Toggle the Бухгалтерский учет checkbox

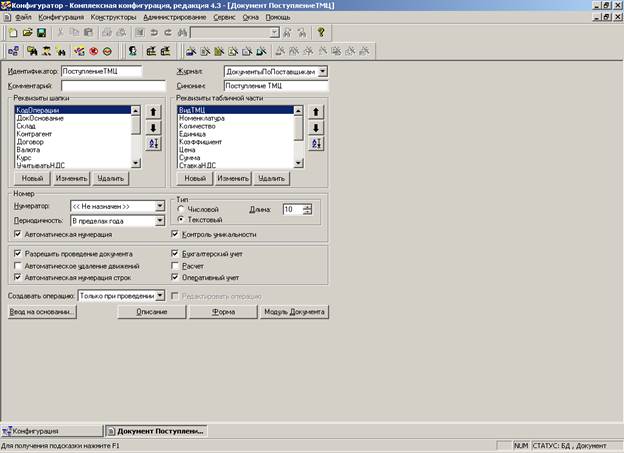tap(176, 254)
